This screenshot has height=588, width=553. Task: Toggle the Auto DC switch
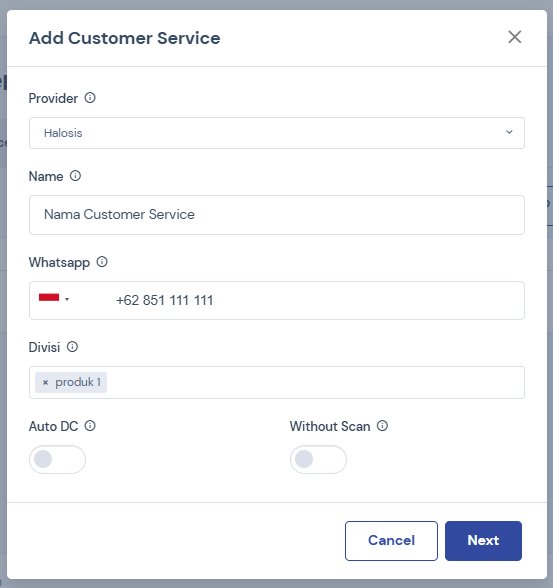(x=57, y=459)
